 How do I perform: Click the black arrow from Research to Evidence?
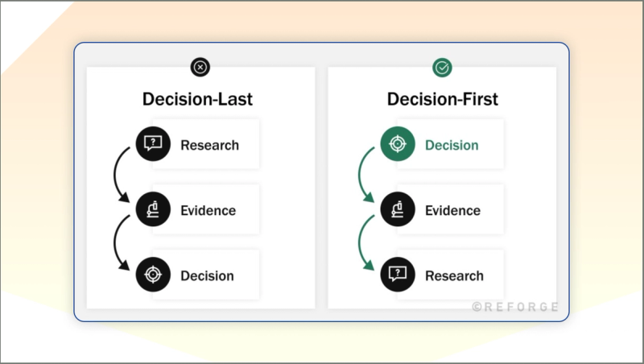[121, 175]
